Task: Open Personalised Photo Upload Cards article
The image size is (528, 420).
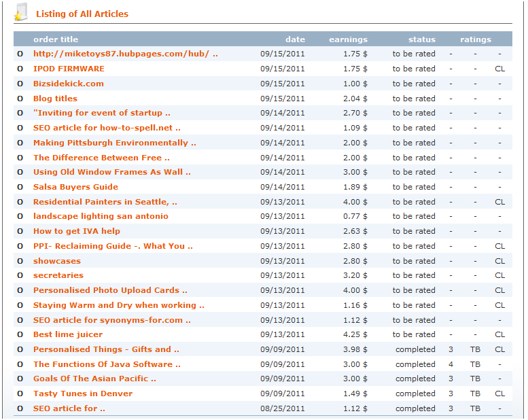Action: coord(110,290)
